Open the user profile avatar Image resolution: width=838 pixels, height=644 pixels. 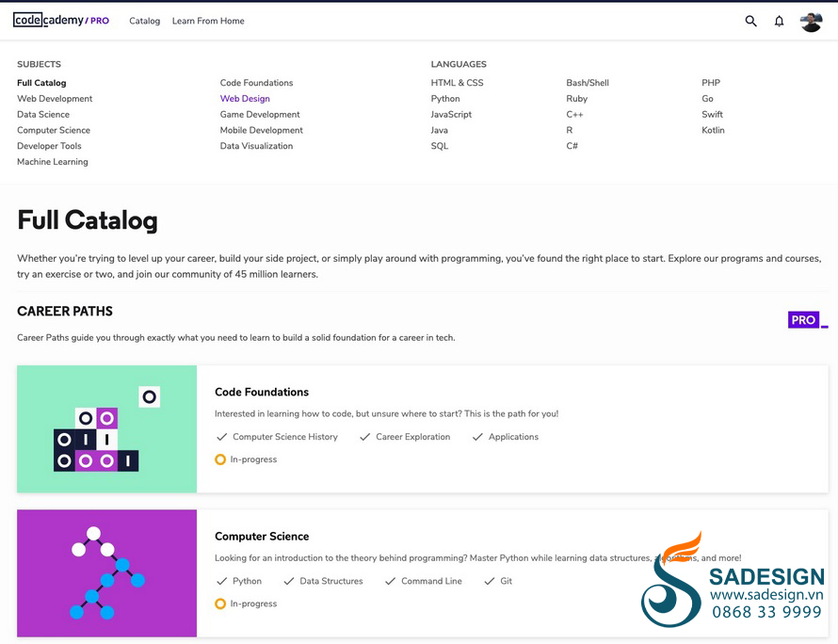811,22
